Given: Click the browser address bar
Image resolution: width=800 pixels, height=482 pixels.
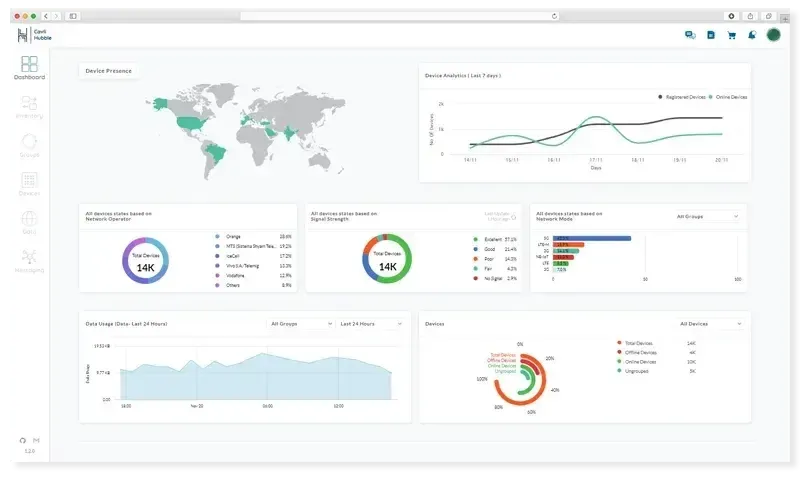Looking at the screenshot, I should coord(400,16).
